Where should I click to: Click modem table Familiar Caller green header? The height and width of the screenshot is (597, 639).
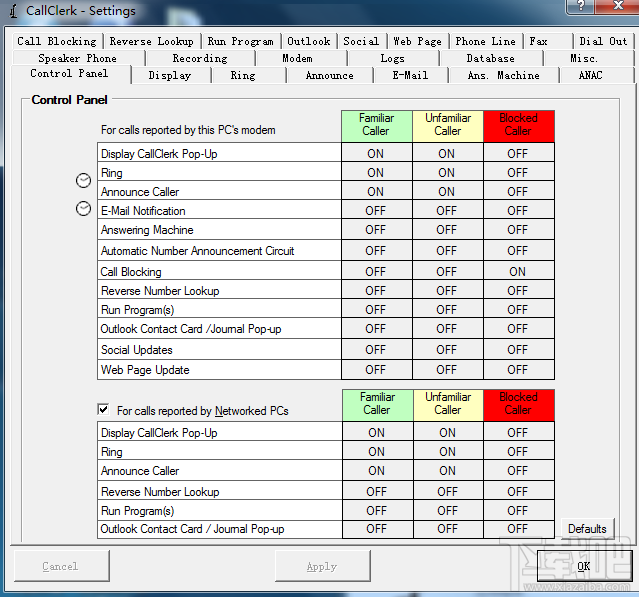[377, 125]
